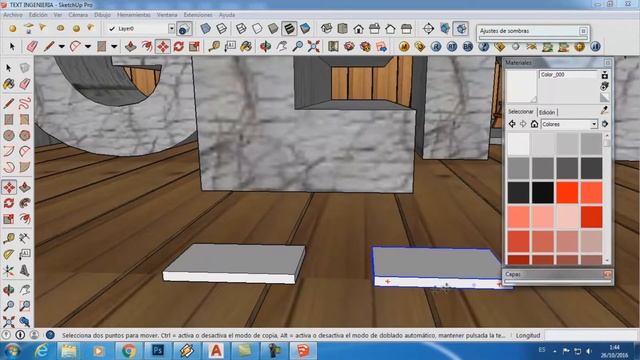Screen dimensions: 640x360
Task: Select the Pan hand tool in the top toolbar
Action: click(282, 47)
